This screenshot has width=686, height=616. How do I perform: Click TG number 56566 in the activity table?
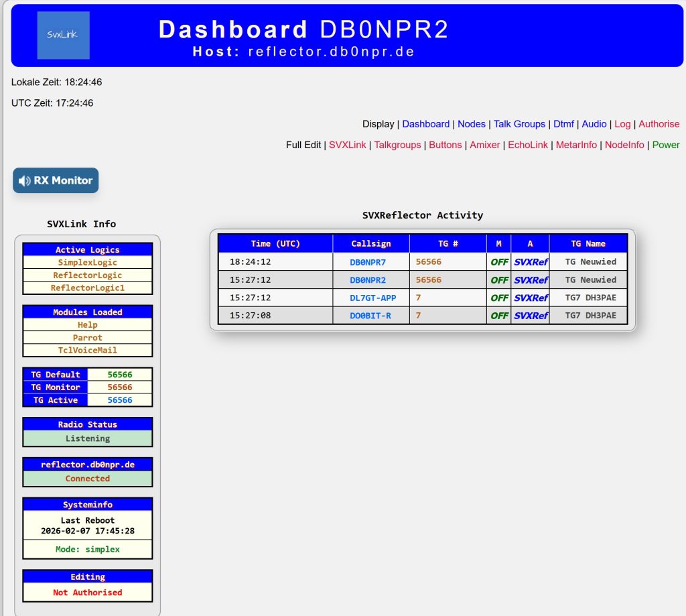(x=428, y=261)
